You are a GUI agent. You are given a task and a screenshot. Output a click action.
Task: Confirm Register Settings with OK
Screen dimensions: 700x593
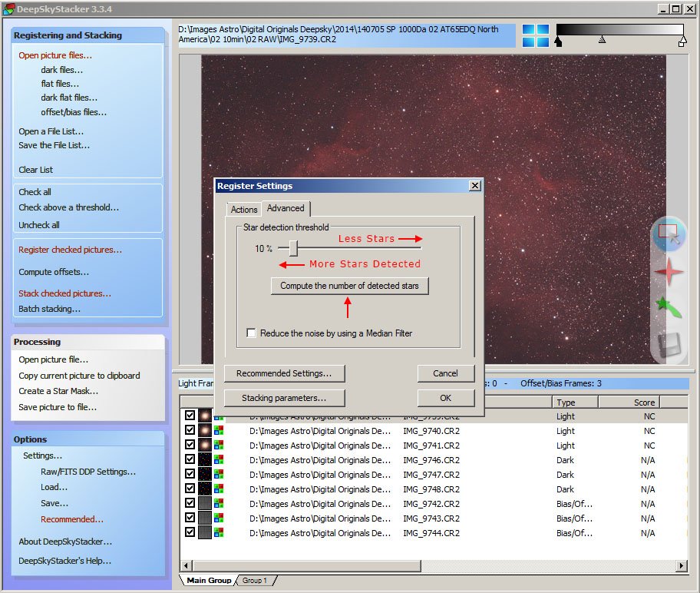445,398
